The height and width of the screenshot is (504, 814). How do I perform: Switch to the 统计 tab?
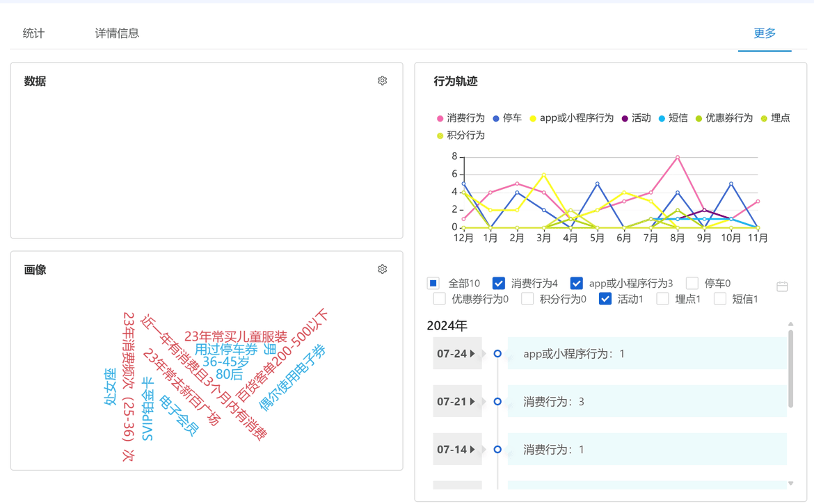[x=34, y=33]
